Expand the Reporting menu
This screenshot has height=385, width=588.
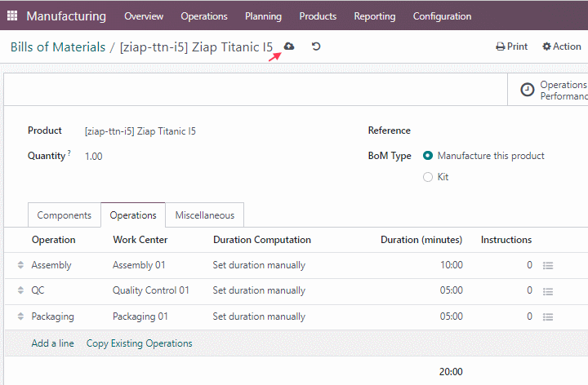[x=375, y=16]
